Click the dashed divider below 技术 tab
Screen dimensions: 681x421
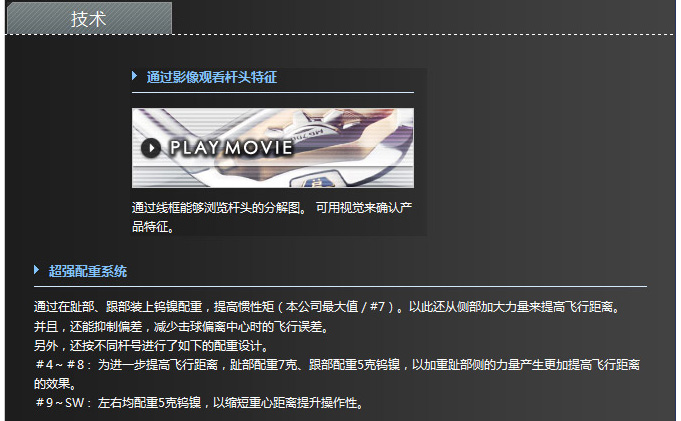pos(340,34)
